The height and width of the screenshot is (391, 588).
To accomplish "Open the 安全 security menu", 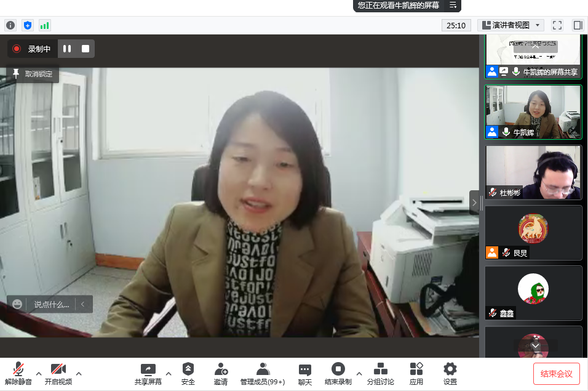I will (x=188, y=374).
